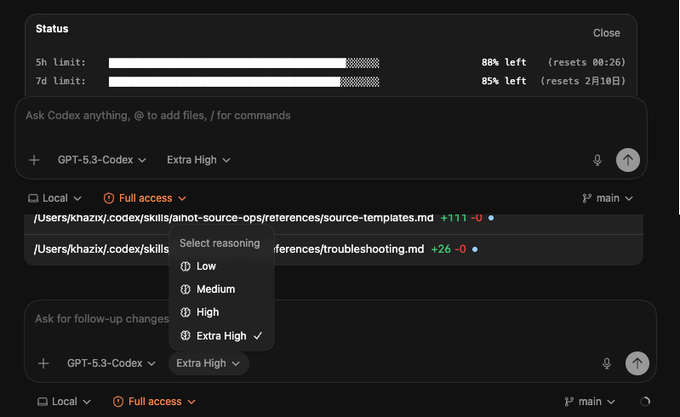Click the loading spinner icon beside main
Screen dimensions: 680x417
(x=645, y=401)
